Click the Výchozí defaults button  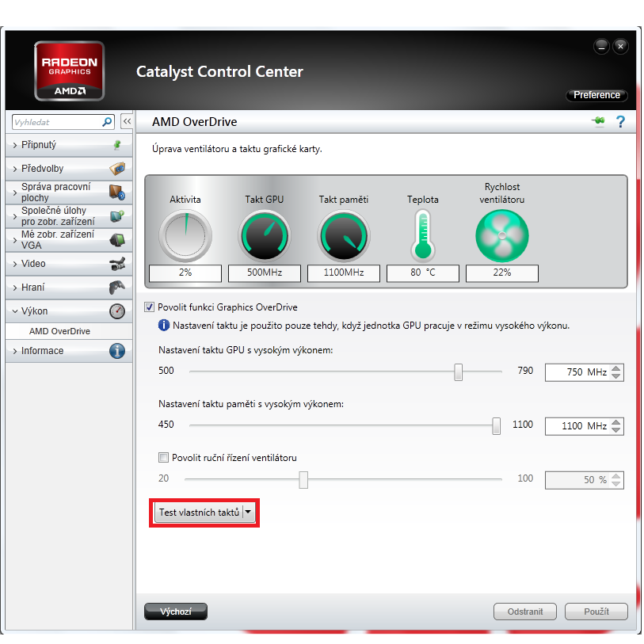click(176, 612)
